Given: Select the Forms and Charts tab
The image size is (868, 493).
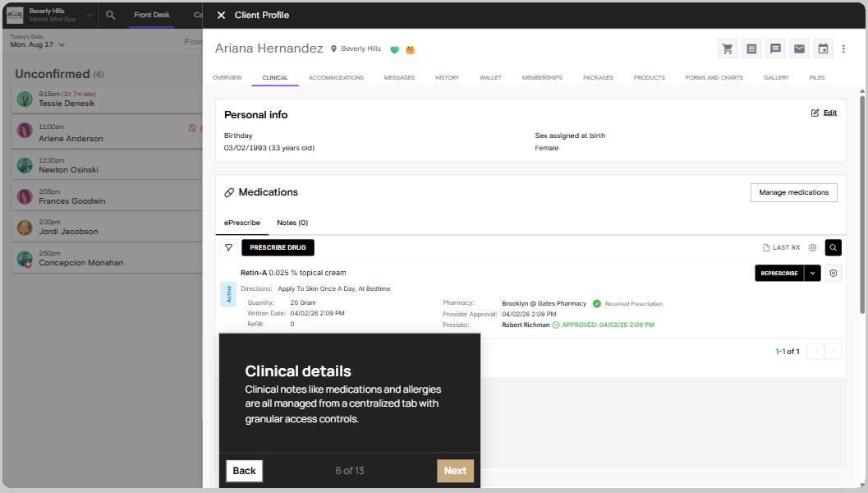Looking at the screenshot, I should click(x=714, y=77).
